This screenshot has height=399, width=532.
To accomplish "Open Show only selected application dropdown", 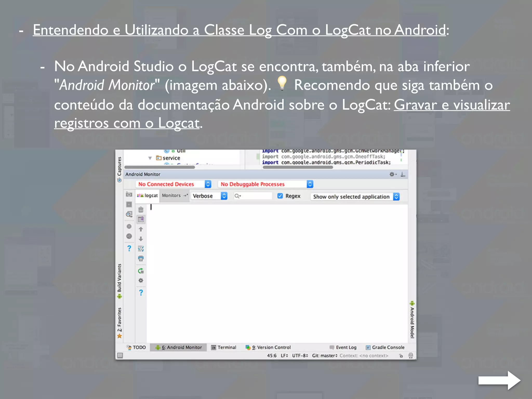I will pos(355,197).
